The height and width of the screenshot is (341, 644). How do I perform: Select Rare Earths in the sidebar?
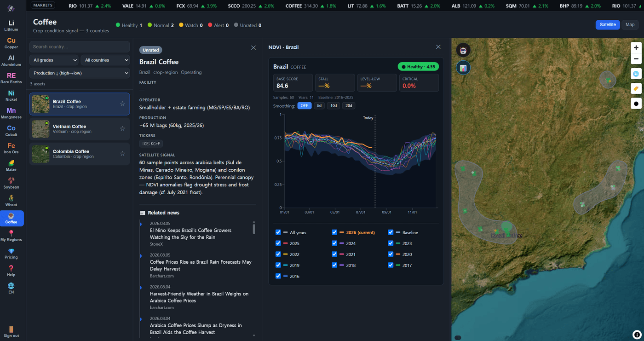(x=11, y=78)
